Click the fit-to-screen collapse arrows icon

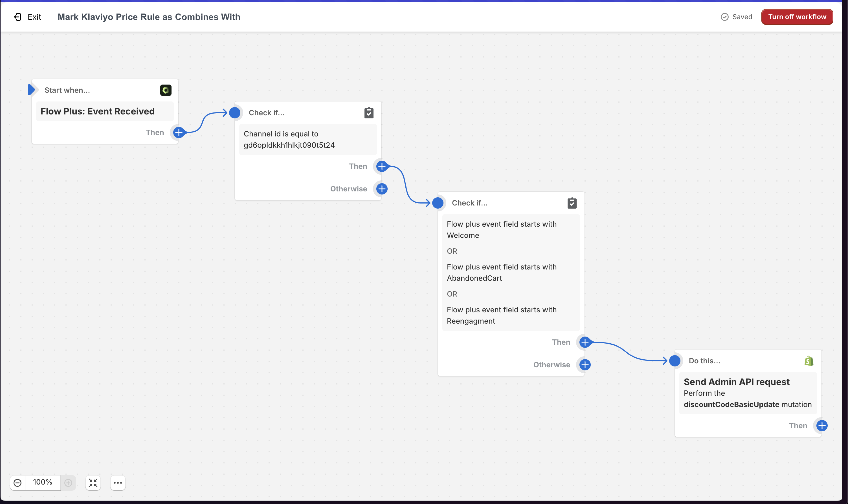93,483
